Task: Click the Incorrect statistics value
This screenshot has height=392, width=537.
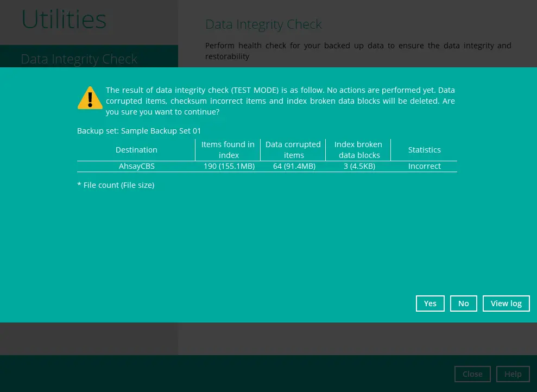Action: pos(424,166)
